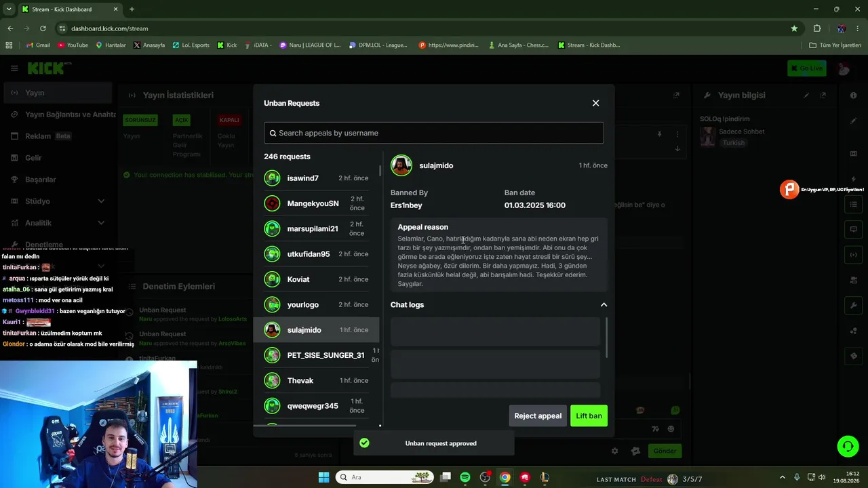Edit stream info with the Yayın bilgisi pencil
Screen dimensions: 868x488
point(806,96)
